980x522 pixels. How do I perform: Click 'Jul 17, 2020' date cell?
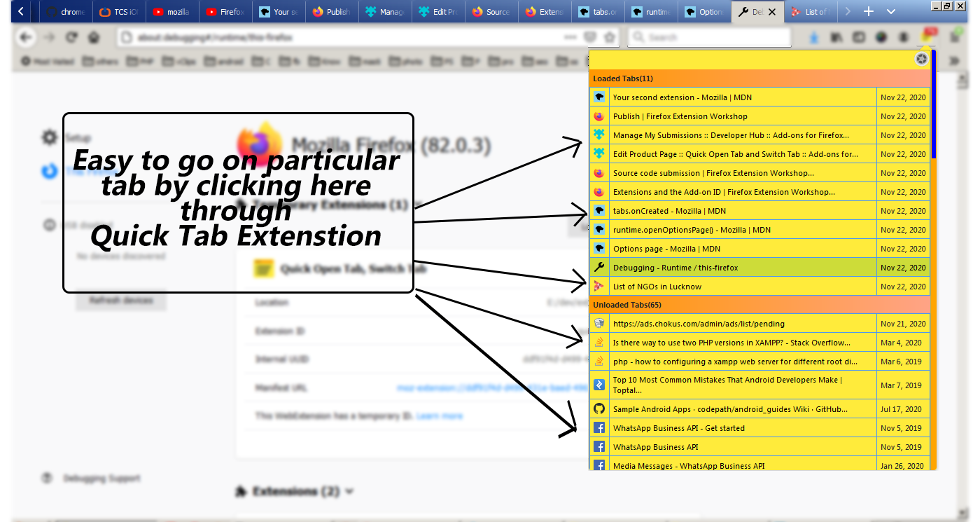point(903,409)
